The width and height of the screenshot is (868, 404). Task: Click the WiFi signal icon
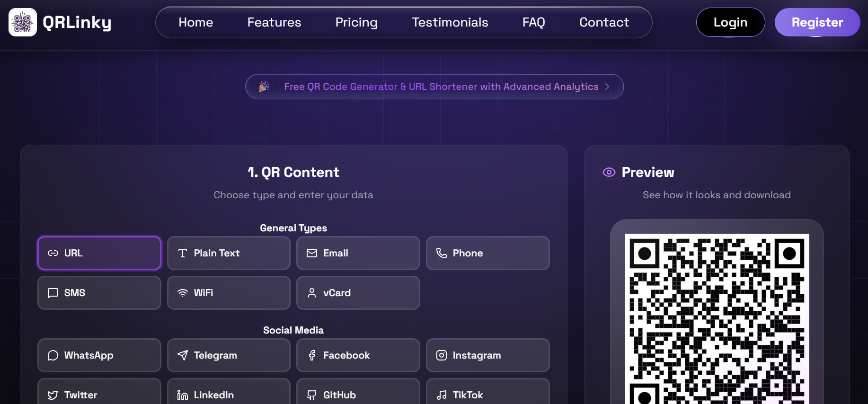click(183, 292)
